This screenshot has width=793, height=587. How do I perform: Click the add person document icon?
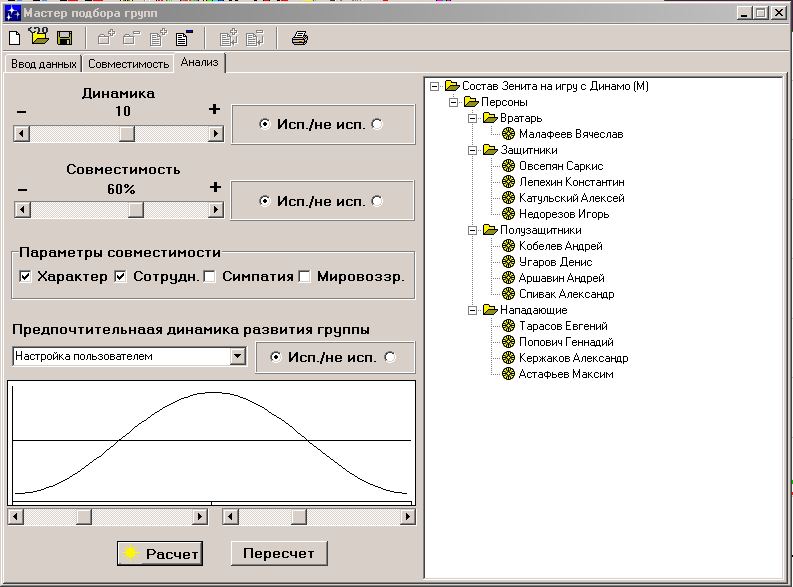pos(158,38)
